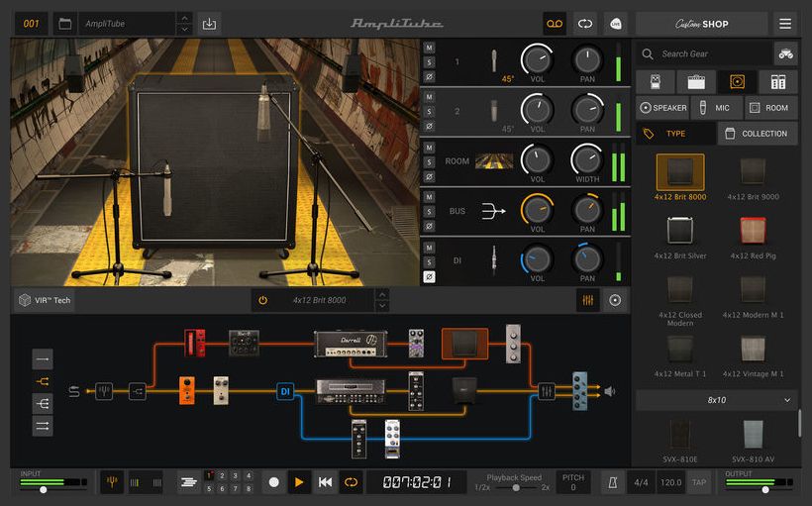Click the Search Gear field
The image size is (812, 506).
click(705, 53)
